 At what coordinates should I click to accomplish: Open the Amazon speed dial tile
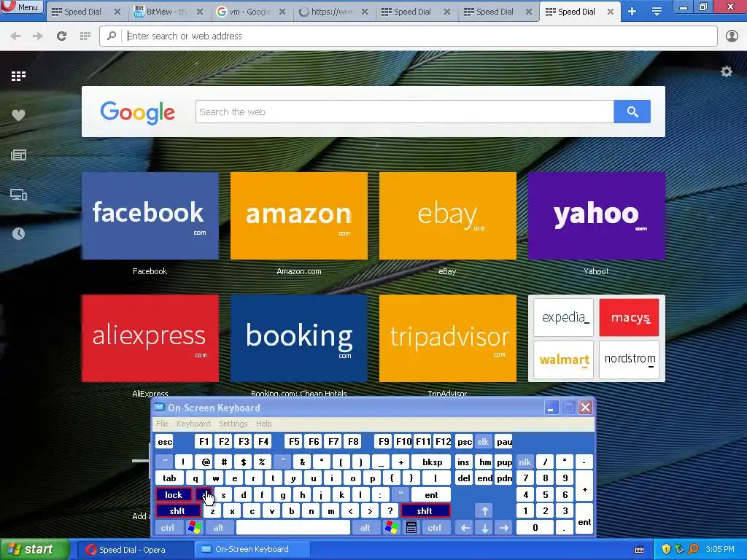point(298,216)
